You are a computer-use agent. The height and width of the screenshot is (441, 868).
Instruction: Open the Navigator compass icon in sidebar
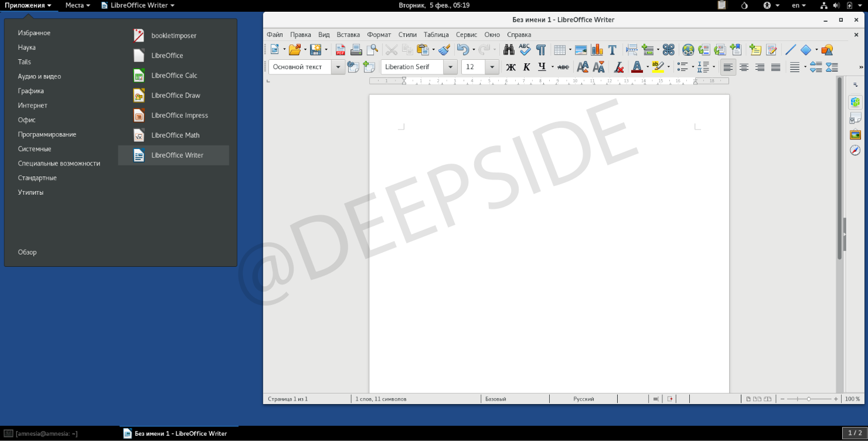tap(855, 150)
